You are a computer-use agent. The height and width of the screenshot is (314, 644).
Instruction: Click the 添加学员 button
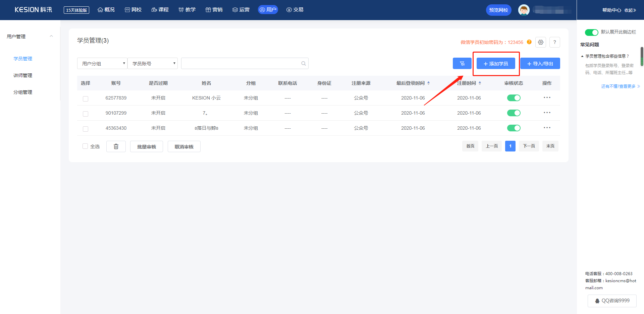[x=495, y=63]
